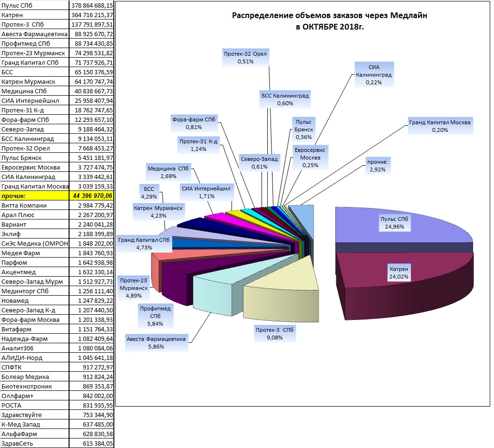Click the value 364 716 215,37

[91, 15]
